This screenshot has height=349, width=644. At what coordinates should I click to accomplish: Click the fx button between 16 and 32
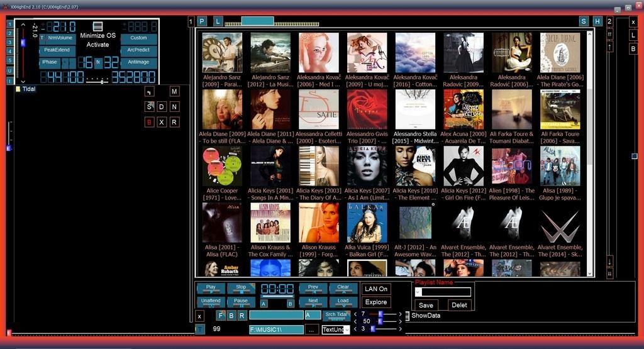coord(98,62)
